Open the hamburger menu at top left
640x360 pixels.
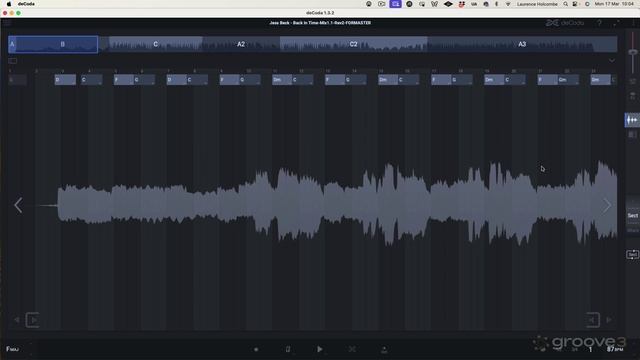point(7,23)
